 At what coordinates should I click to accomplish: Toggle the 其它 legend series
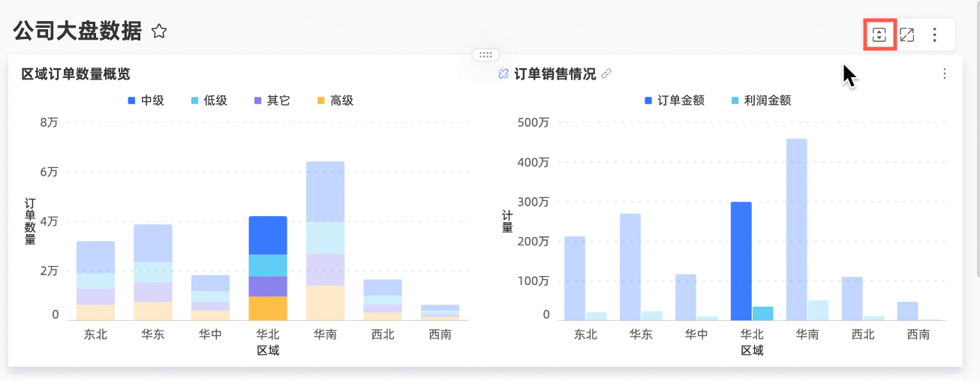click(272, 100)
